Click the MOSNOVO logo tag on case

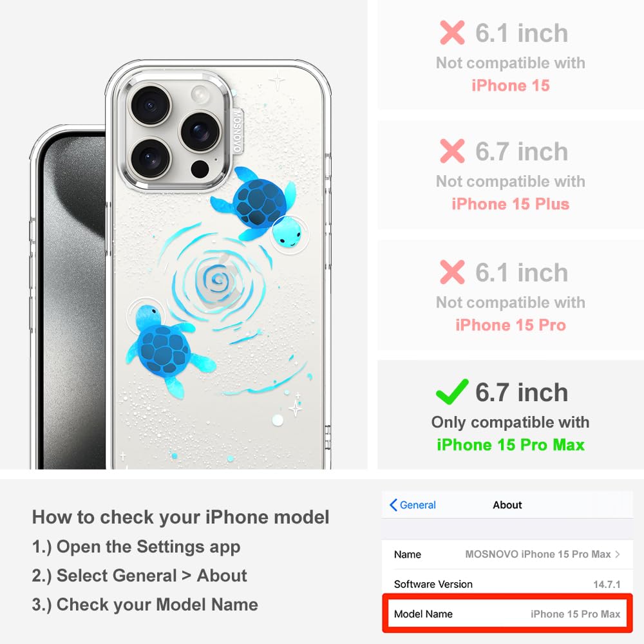[x=238, y=131]
